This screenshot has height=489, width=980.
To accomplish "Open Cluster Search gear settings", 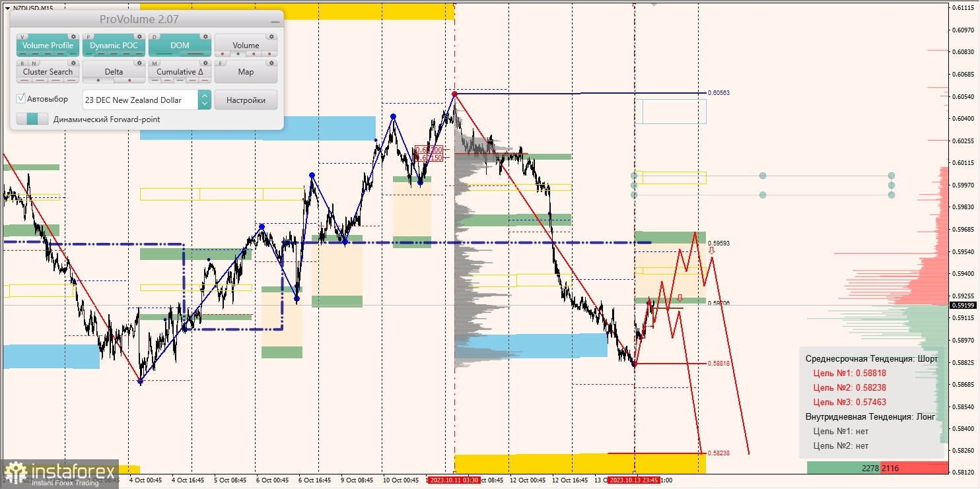I will (73, 63).
